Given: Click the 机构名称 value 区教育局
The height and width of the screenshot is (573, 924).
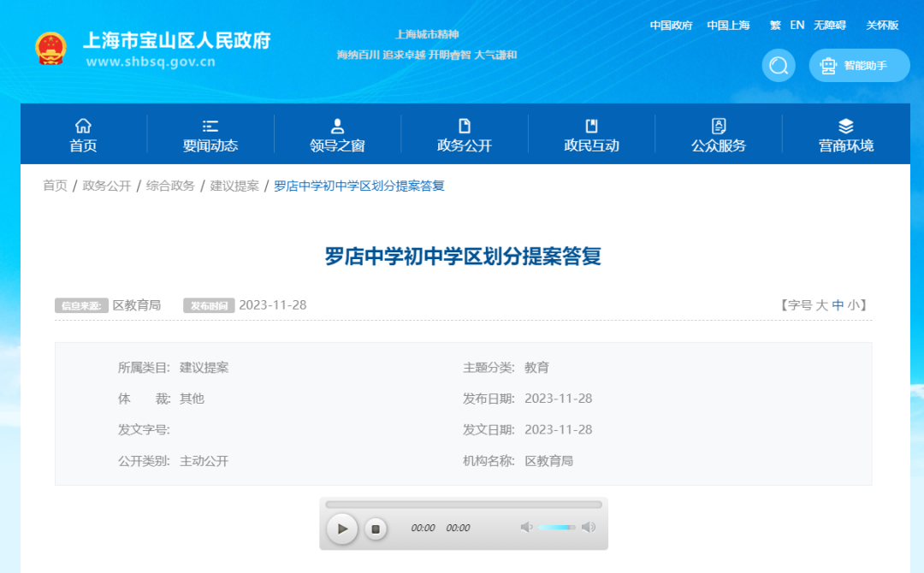Looking at the screenshot, I should (548, 461).
